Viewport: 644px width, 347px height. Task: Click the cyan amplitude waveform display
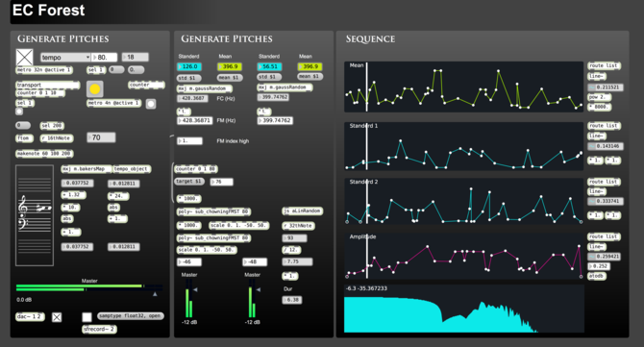pyautogui.click(x=464, y=309)
